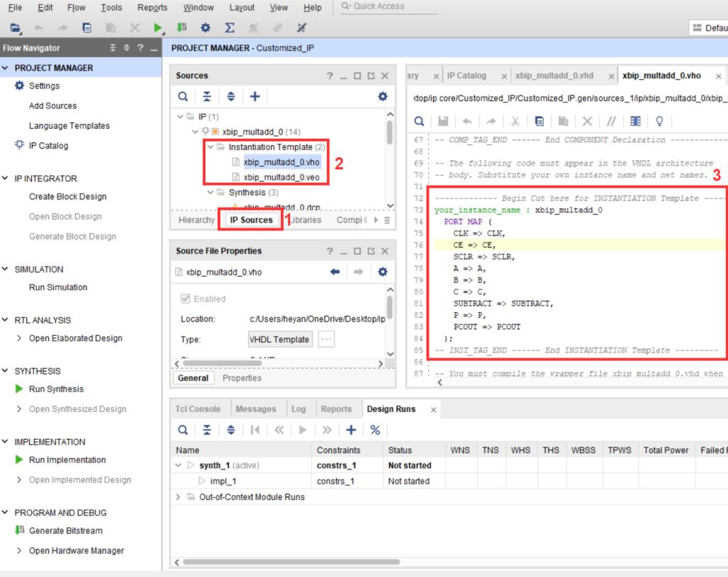Screen dimensions: 728x577
Task: Open IP Catalog from Flow Navigator
Action: coord(48,146)
